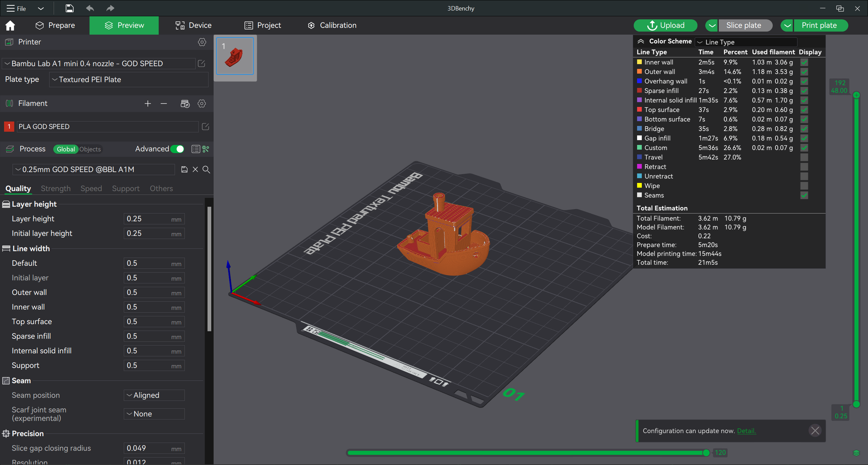
Task: Open the PLA GOD SPEED filament dropdown
Action: 107,127
